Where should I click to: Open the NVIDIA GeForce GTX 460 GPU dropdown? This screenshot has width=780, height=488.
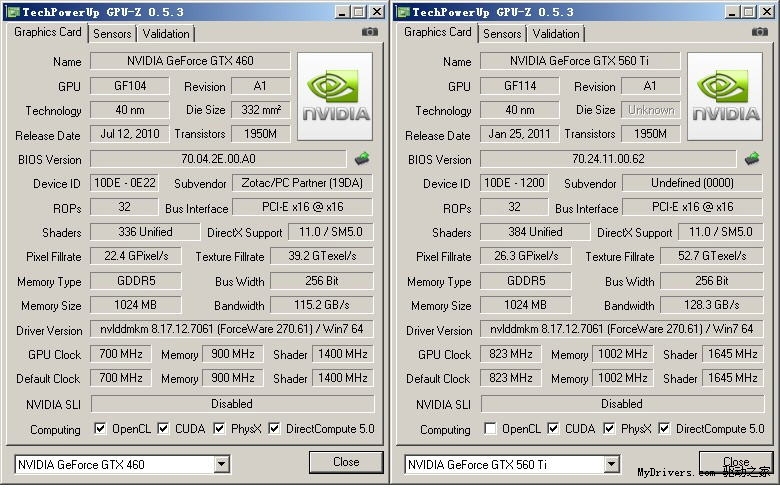(221, 465)
